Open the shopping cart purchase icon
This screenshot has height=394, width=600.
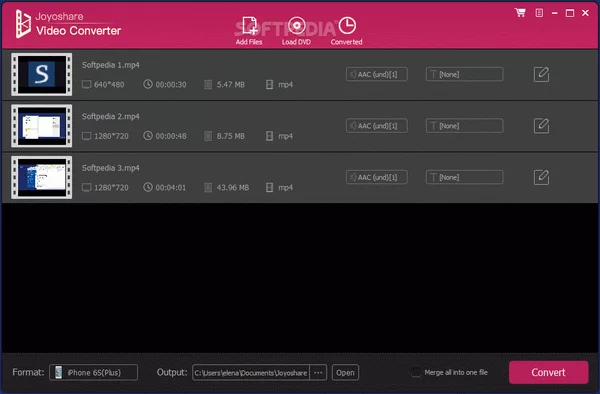point(520,13)
